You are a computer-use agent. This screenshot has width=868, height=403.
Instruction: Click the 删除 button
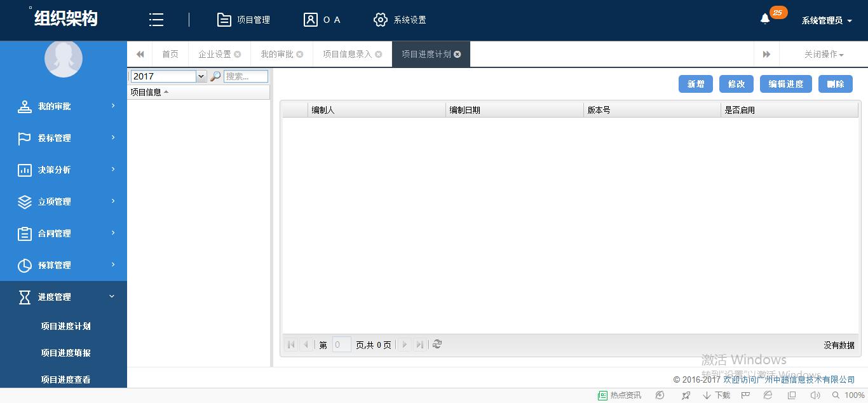pos(836,84)
